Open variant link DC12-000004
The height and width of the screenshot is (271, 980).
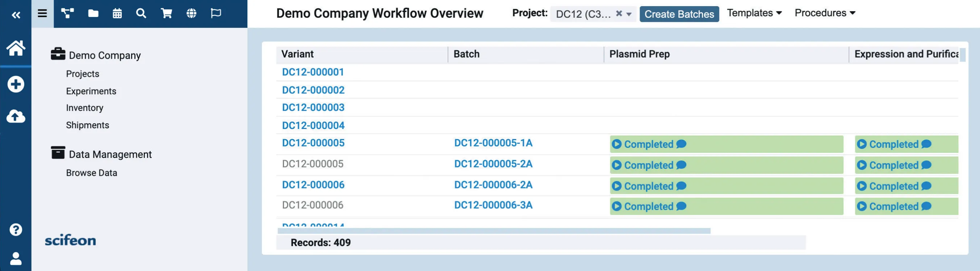pyautogui.click(x=313, y=126)
